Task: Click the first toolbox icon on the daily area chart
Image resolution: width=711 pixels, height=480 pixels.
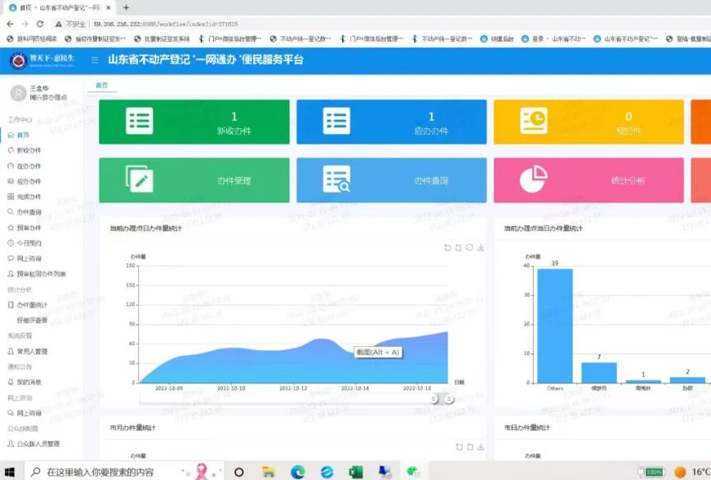Action: coord(448,247)
